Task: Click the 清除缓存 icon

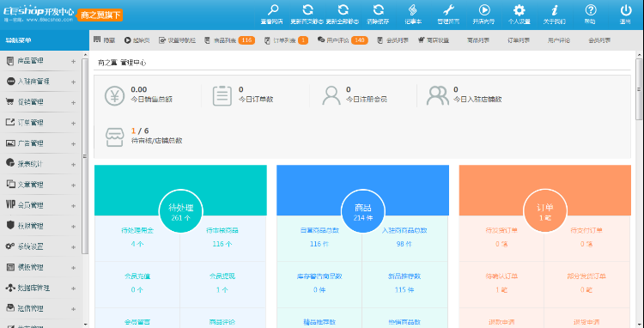Action: pyautogui.click(x=379, y=9)
